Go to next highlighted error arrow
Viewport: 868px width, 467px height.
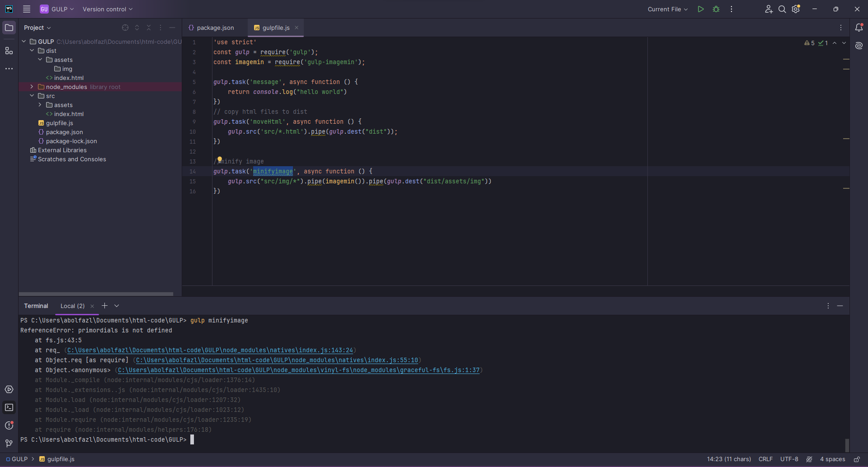click(844, 43)
